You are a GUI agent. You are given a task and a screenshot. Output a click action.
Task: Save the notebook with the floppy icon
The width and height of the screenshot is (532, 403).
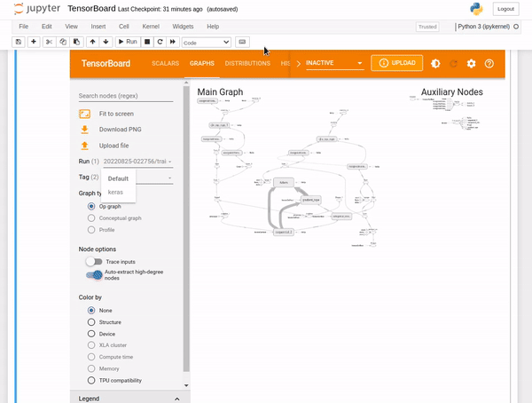[19, 42]
